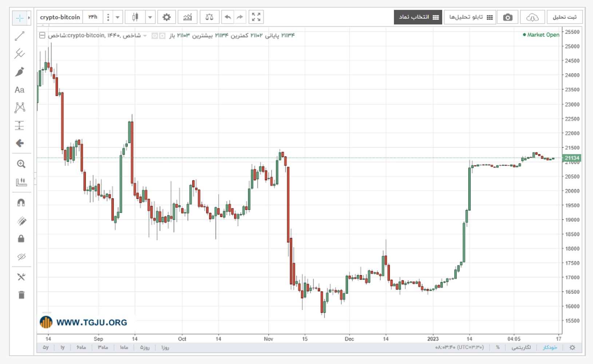Image resolution: width=593 pixels, height=364 pixels.
Task: Expand the chart style dropdown arrow
Action: click(150, 17)
